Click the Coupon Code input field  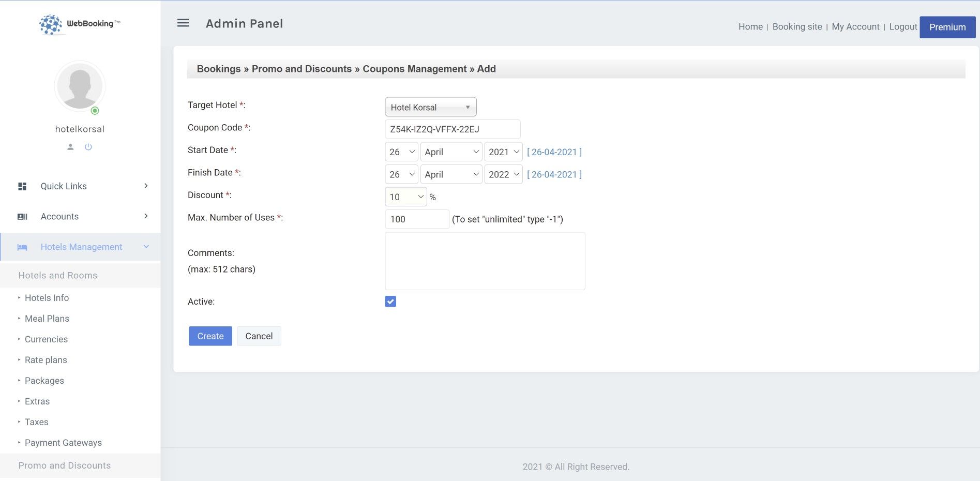(452, 129)
